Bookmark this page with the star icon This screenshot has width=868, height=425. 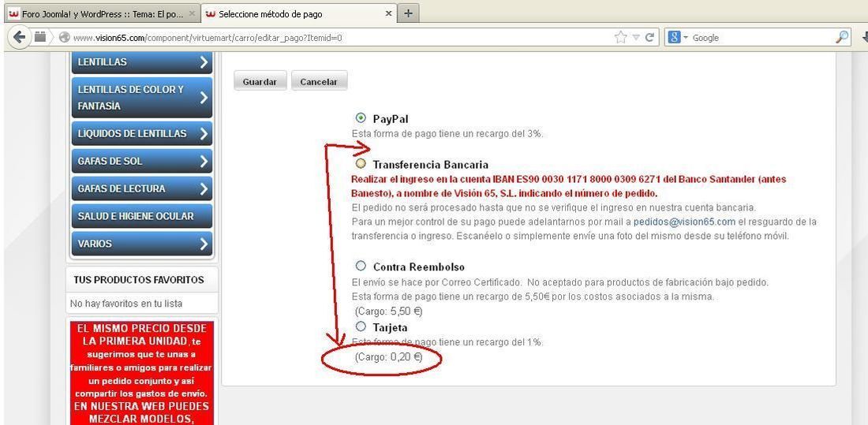coord(620,38)
